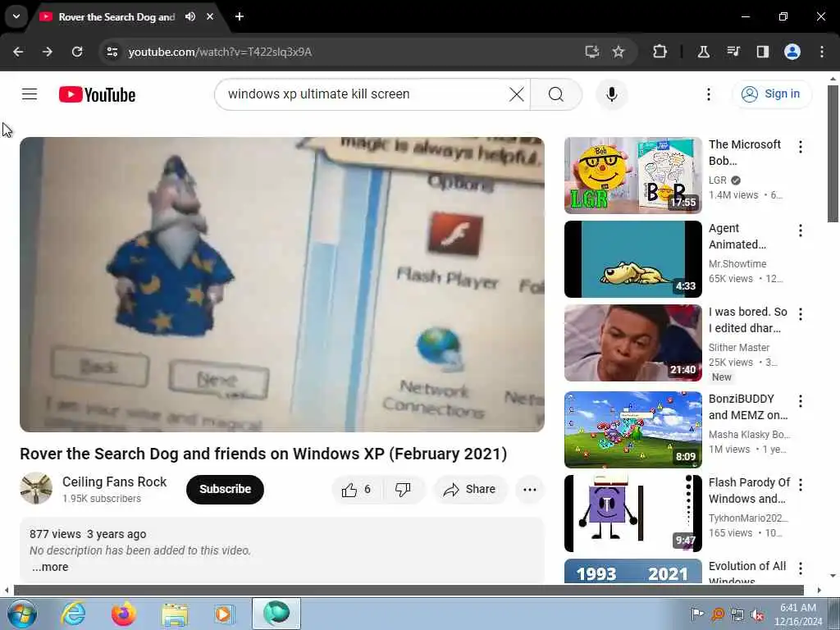Mute the tab via the speaker icon
Image resolution: width=840 pixels, height=630 pixels.
click(190, 16)
